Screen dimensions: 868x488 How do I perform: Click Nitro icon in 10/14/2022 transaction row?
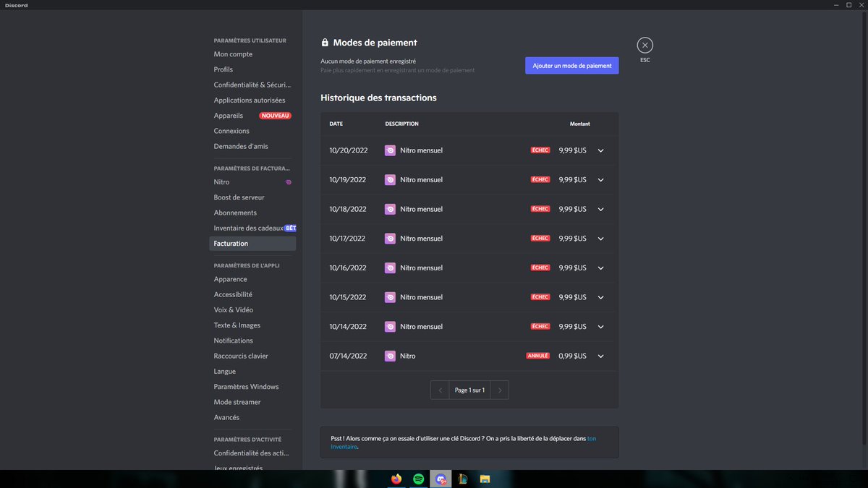coord(391,327)
